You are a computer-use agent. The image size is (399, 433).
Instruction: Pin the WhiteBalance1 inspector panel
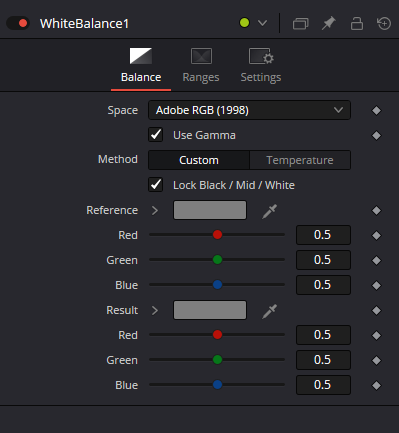pyautogui.click(x=328, y=24)
